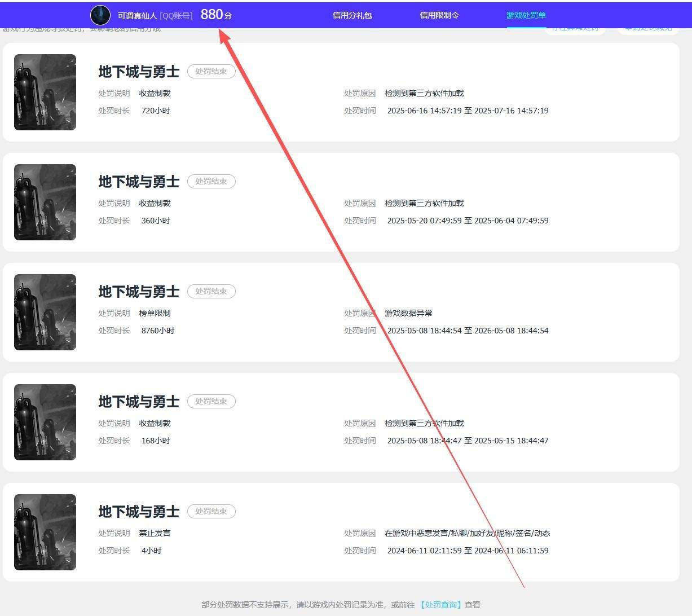Click 地下城与勇士 title of the 168小时 record
692x616 pixels.
coord(139,402)
